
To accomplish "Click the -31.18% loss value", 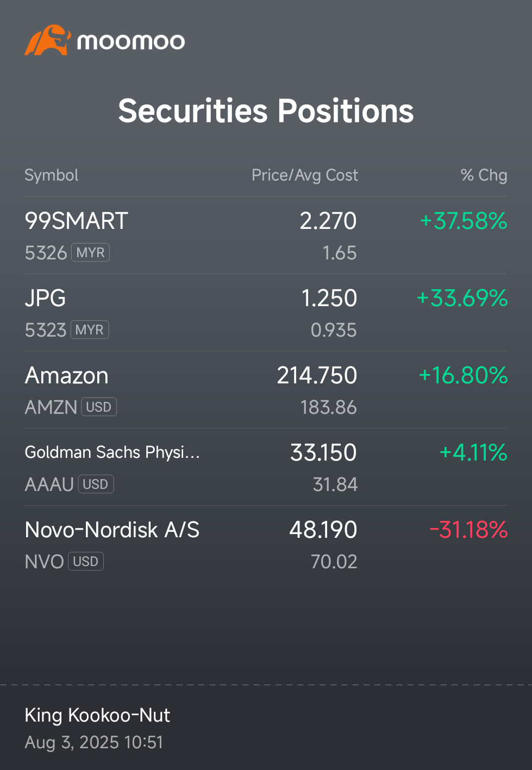I will [x=468, y=530].
